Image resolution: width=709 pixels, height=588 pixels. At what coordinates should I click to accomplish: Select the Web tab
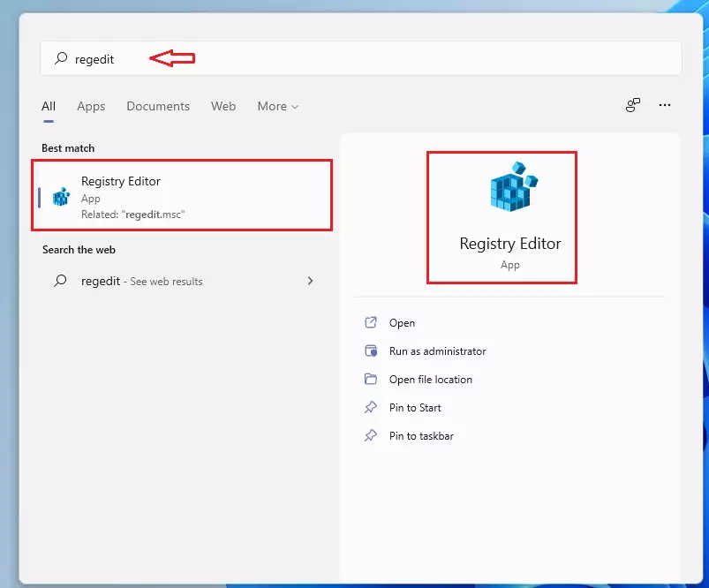click(x=223, y=106)
